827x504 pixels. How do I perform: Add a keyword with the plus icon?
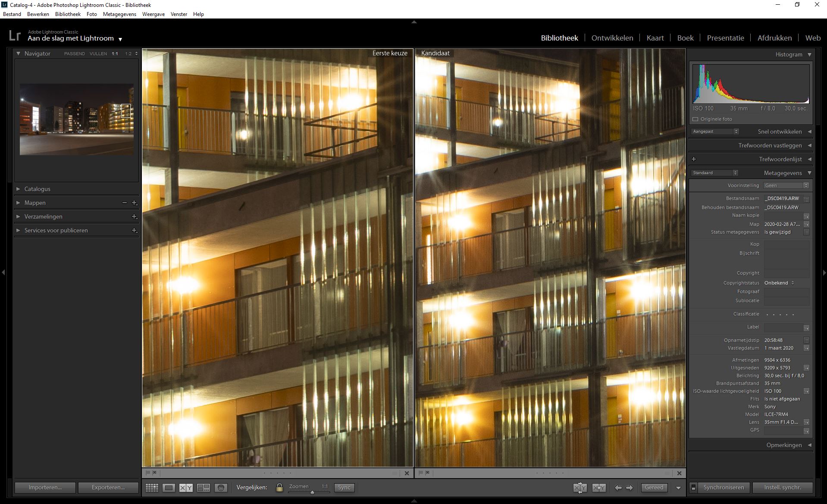click(694, 159)
